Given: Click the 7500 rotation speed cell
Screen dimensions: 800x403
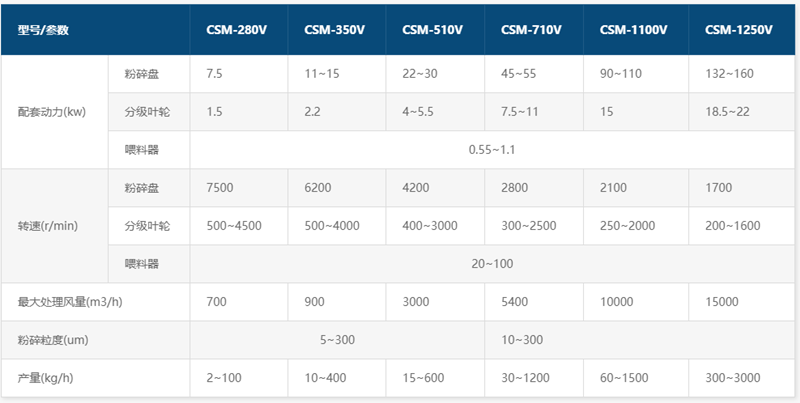Looking at the screenshot, I should point(219,188).
